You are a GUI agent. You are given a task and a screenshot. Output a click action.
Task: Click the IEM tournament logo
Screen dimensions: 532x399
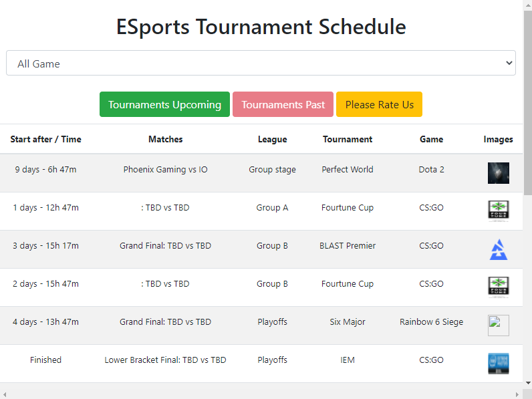(498, 363)
